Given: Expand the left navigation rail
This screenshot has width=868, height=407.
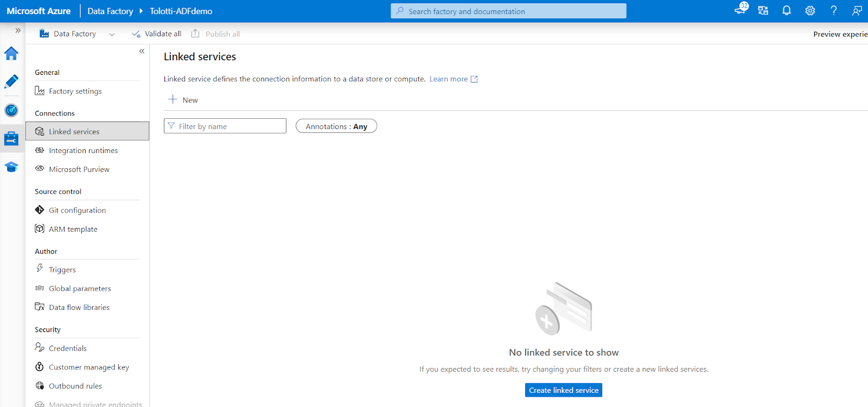Looking at the screenshot, I should [x=18, y=30].
